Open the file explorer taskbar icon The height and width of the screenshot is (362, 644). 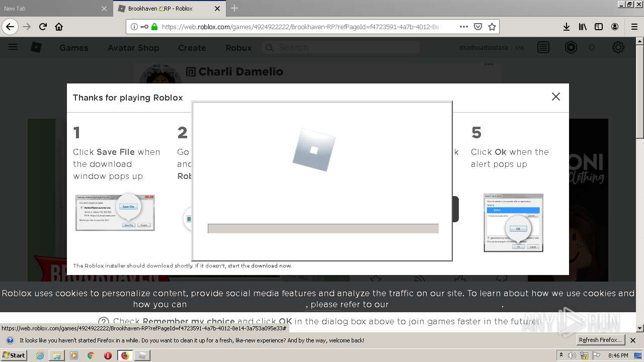pos(57,355)
